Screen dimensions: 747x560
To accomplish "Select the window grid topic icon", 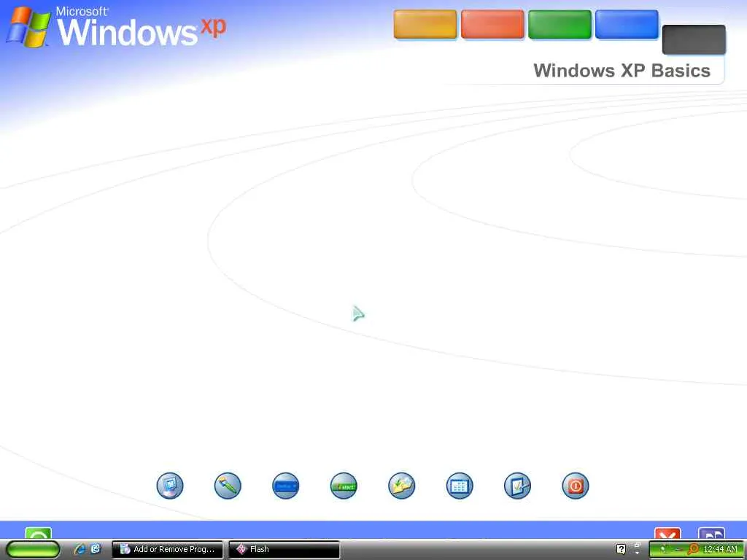I will coord(460,486).
